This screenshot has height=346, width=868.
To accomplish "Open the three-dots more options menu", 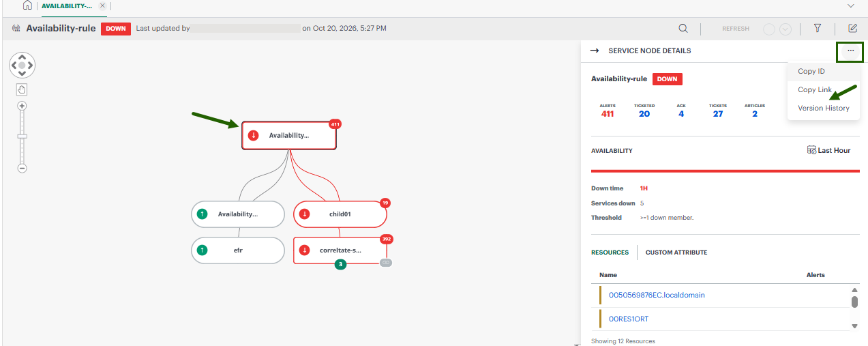I will click(850, 51).
